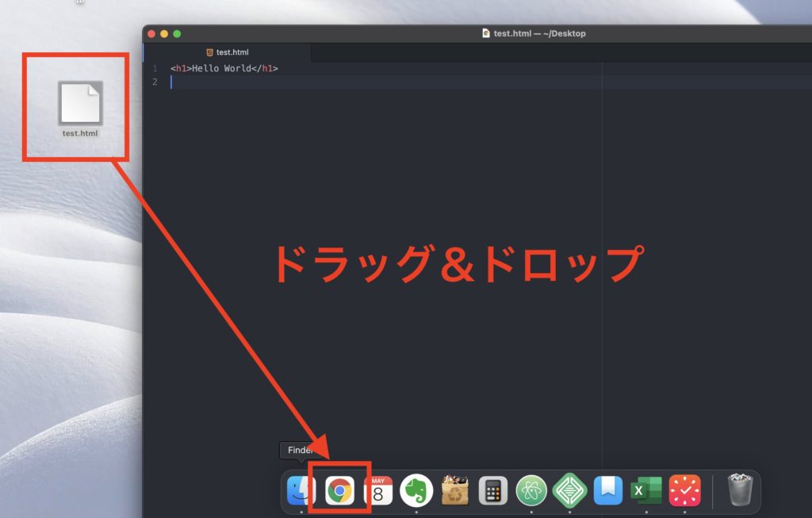Open the recycling paper bag app icon
Image resolution: width=812 pixels, height=518 pixels.
pos(454,490)
